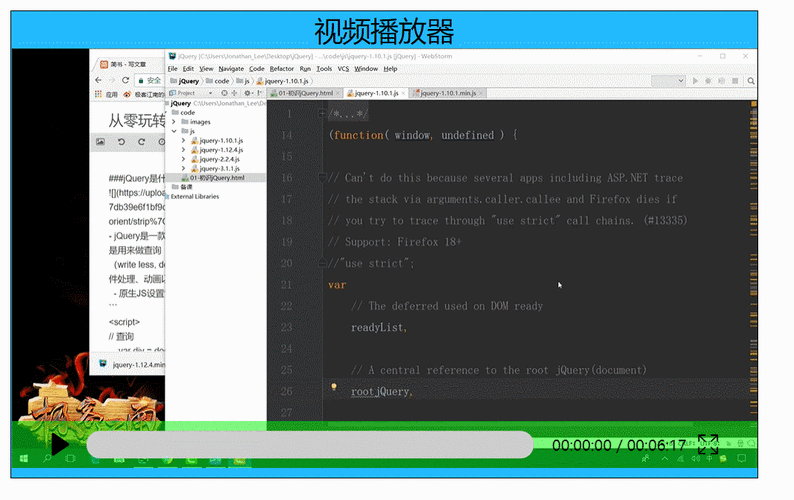Click the code breadcrumb in navigation bar
Screen dimensions: 794x500
[x=218, y=81]
